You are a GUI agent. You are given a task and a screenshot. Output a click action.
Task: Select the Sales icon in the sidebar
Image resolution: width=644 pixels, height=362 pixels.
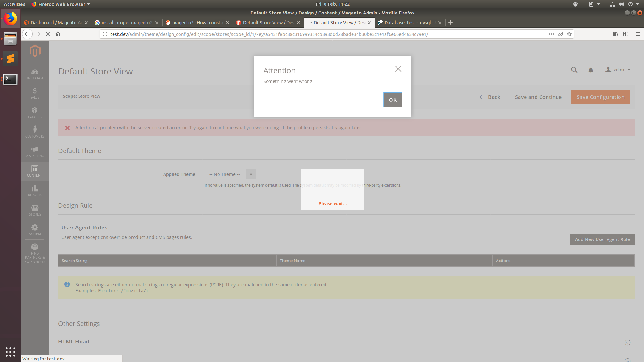tap(35, 93)
